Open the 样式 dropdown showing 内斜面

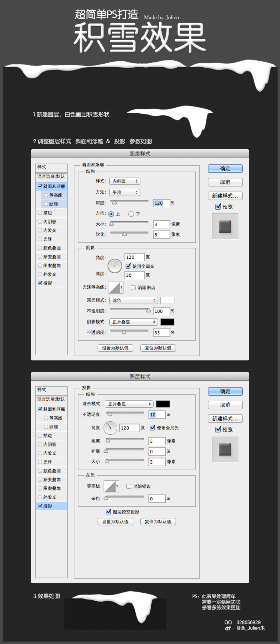(x=125, y=181)
